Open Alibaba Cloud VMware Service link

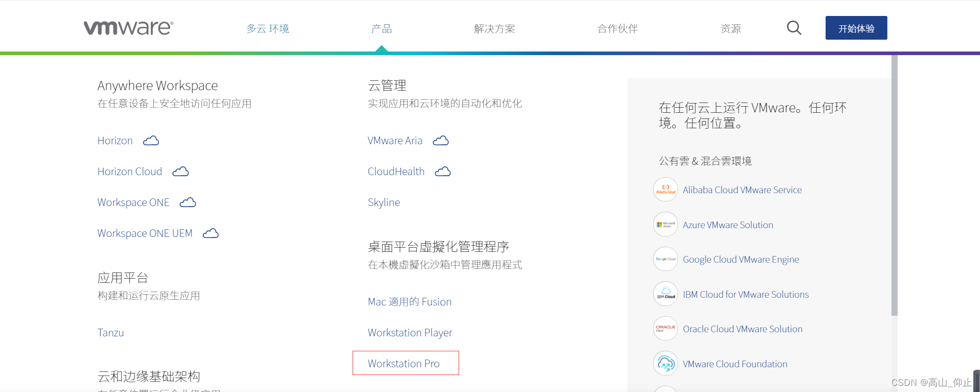[742, 190]
